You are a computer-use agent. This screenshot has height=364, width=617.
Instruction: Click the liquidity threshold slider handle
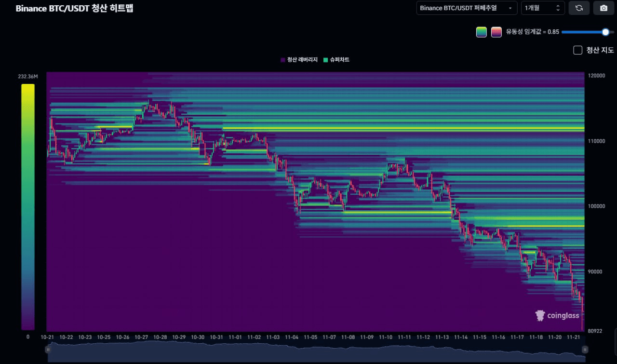tap(605, 32)
